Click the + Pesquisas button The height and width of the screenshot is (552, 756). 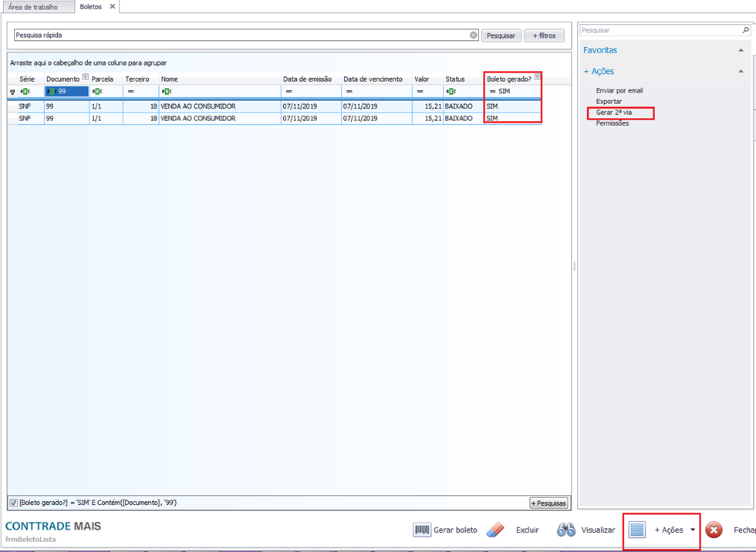click(548, 503)
